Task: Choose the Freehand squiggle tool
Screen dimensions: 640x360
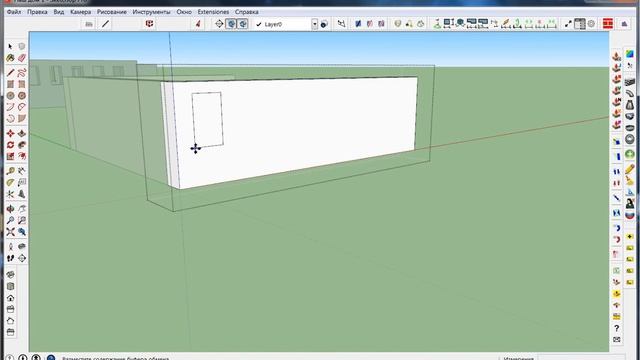Action: tap(22, 73)
